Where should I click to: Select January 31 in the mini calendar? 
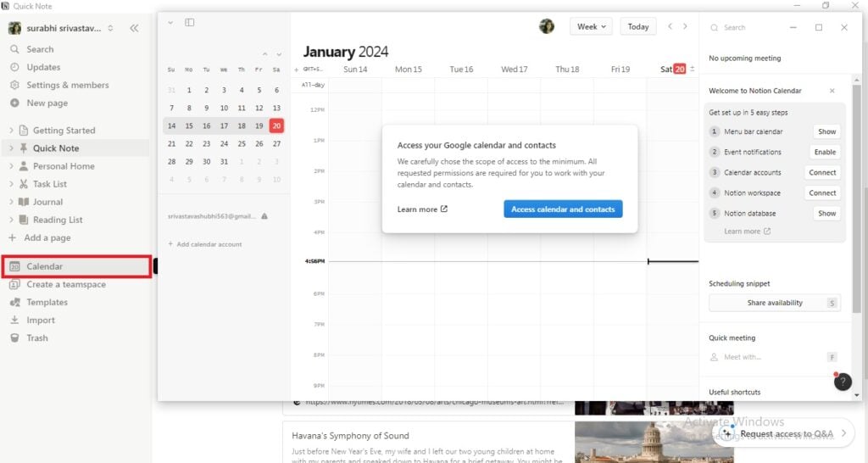(224, 162)
